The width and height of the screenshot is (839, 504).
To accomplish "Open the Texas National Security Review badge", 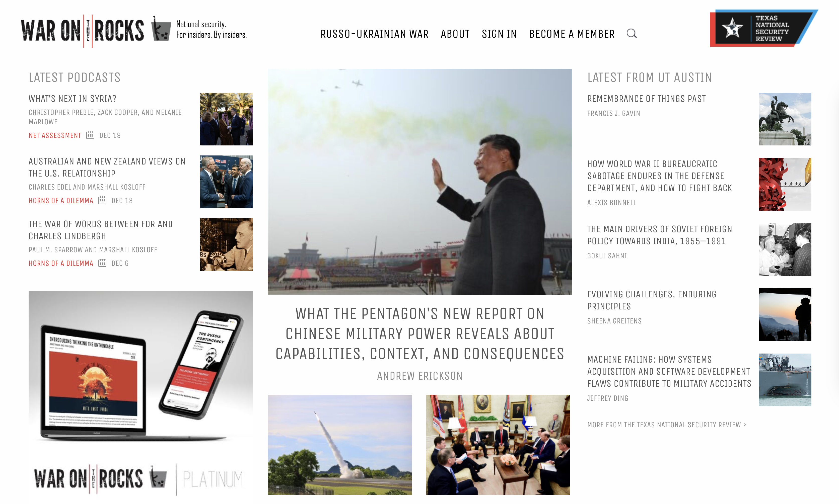I will (x=763, y=28).
